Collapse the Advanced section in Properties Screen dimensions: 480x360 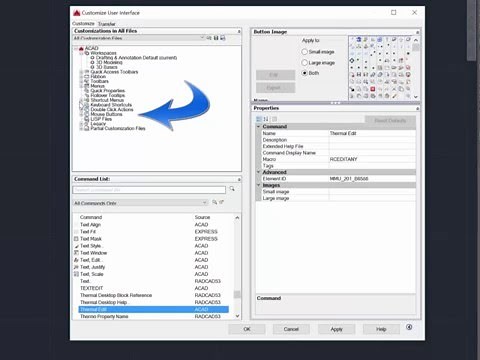(x=258, y=172)
